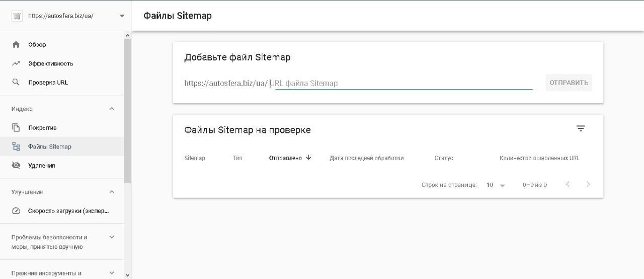The height and width of the screenshot is (279, 644).
Task: Click the https://autosfera.biz/ua/ property name
Action: [x=61, y=16]
